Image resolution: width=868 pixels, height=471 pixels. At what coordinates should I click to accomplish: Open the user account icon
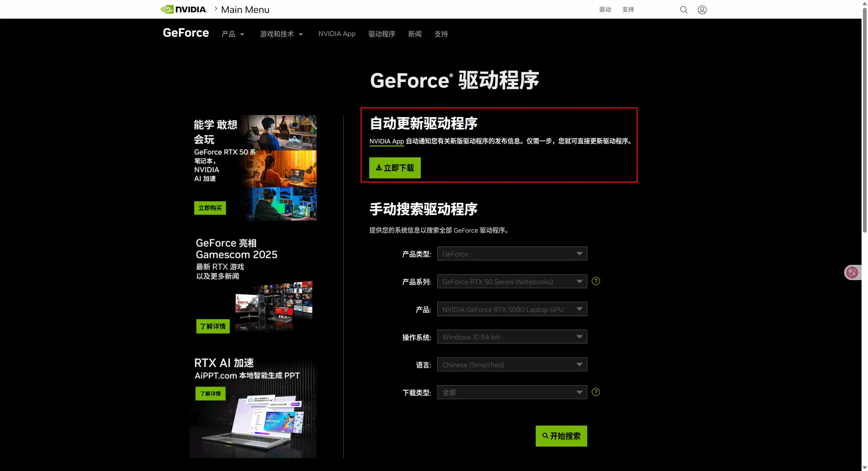[x=702, y=10]
